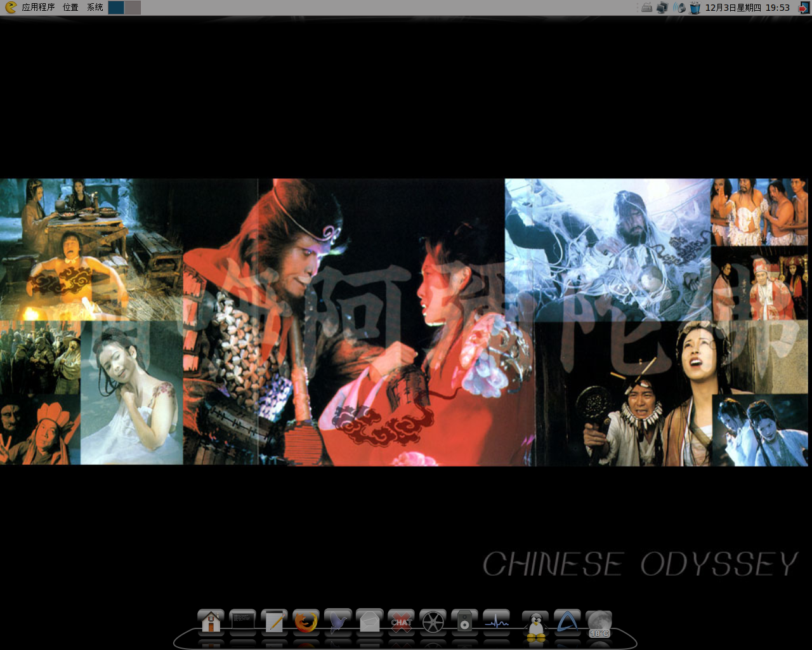Click the Tux penguin dock icon

point(536,626)
